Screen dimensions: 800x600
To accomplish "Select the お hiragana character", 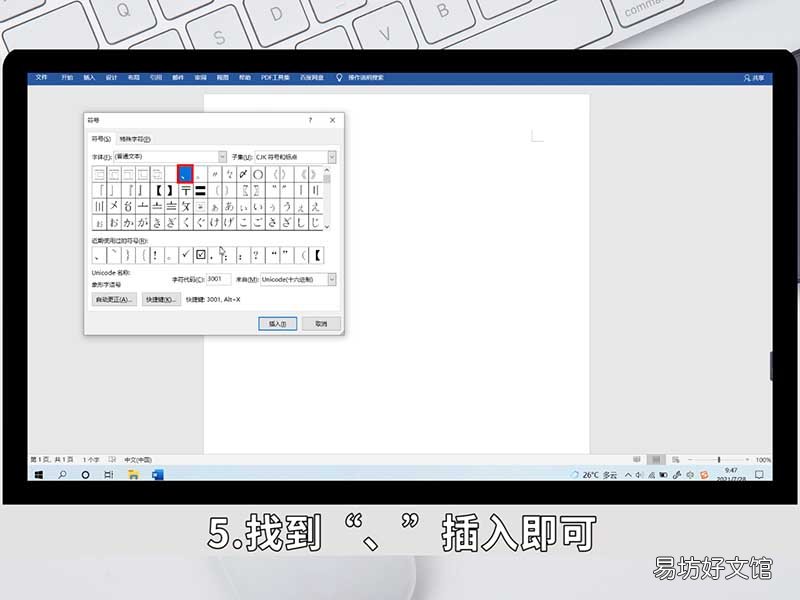I will click(x=114, y=222).
